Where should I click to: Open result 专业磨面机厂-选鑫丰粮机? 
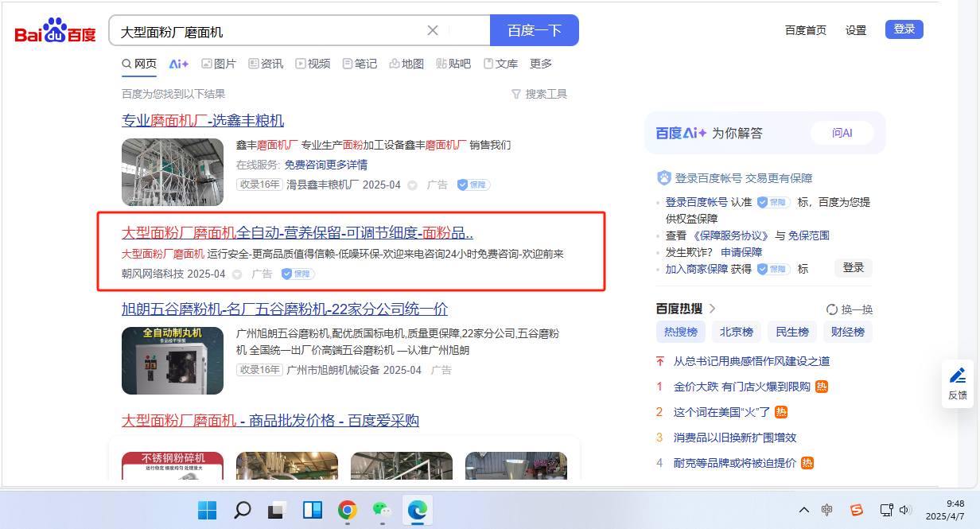coord(203,121)
